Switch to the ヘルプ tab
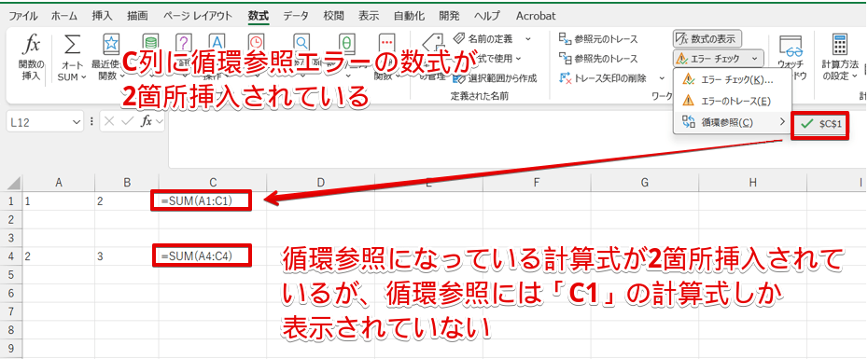 pos(486,16)
